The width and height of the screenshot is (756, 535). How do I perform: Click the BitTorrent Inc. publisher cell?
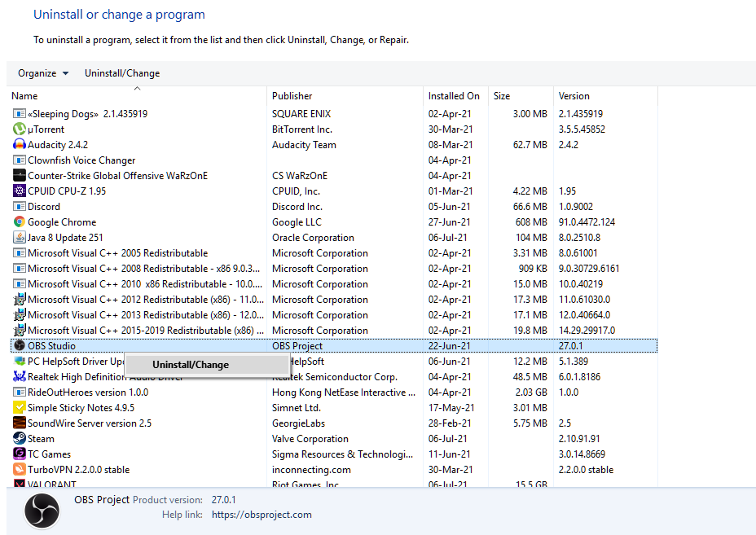click(x=301, y=129)
